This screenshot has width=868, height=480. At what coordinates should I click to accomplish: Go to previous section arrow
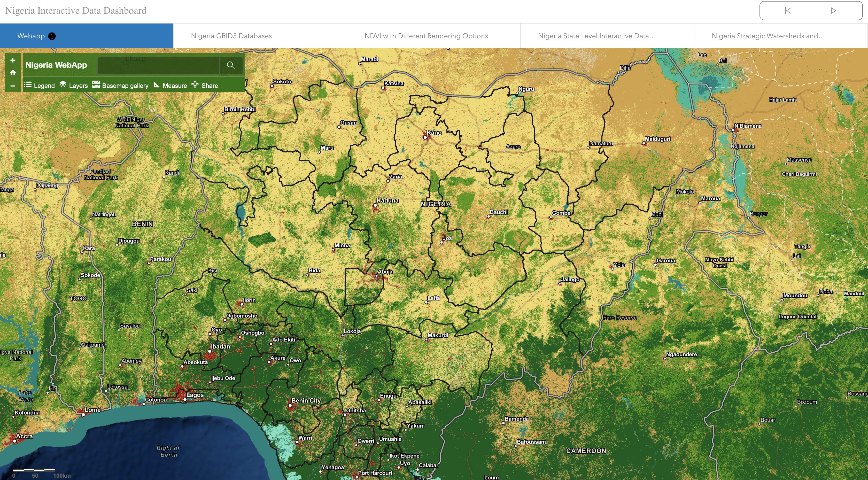(788, 11)
